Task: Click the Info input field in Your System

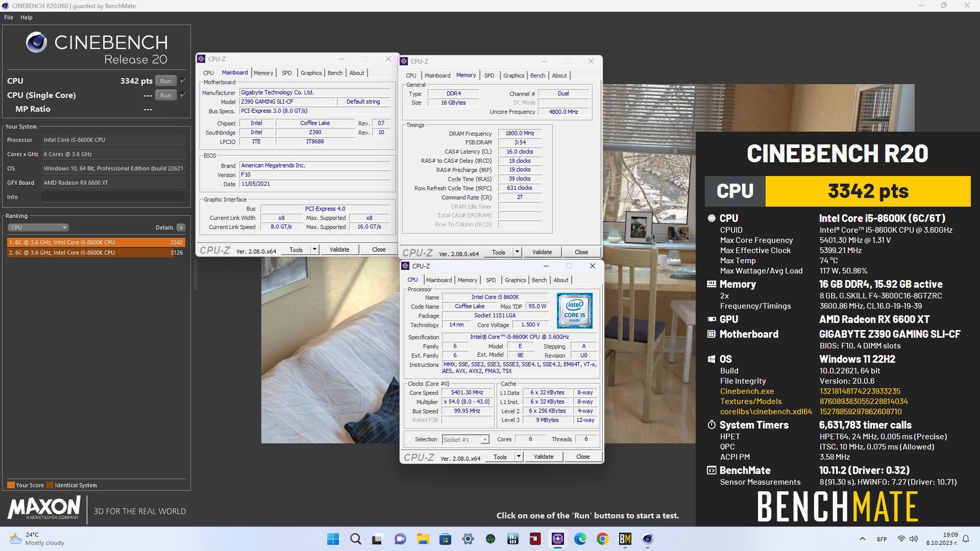Action: coord(113,197)
